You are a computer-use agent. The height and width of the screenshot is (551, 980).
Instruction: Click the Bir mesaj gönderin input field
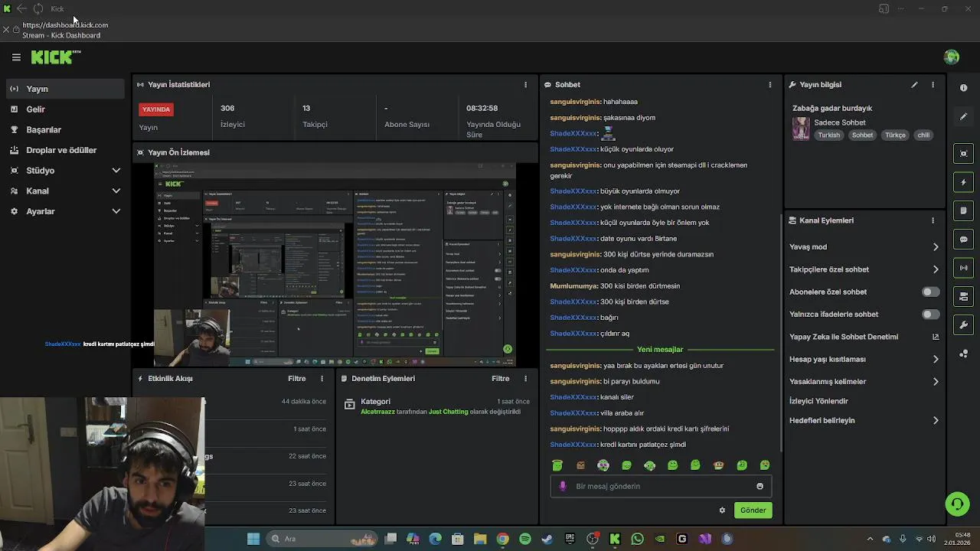(x=660, y=486)
